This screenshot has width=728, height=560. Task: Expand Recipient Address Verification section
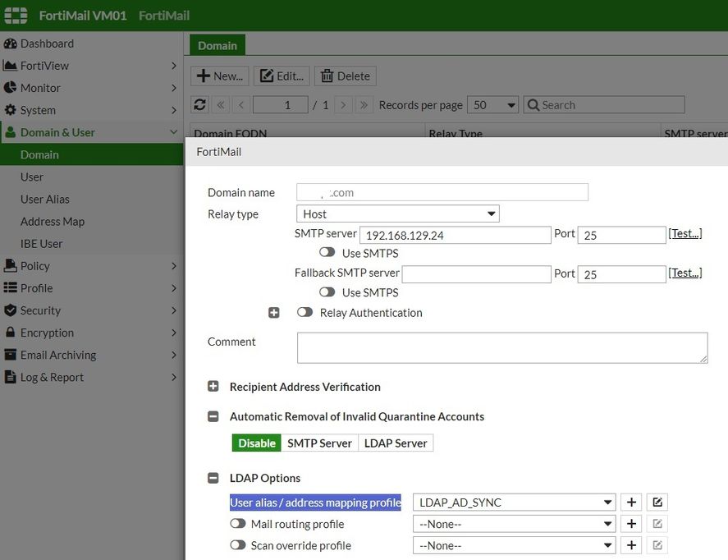point(213,387)
